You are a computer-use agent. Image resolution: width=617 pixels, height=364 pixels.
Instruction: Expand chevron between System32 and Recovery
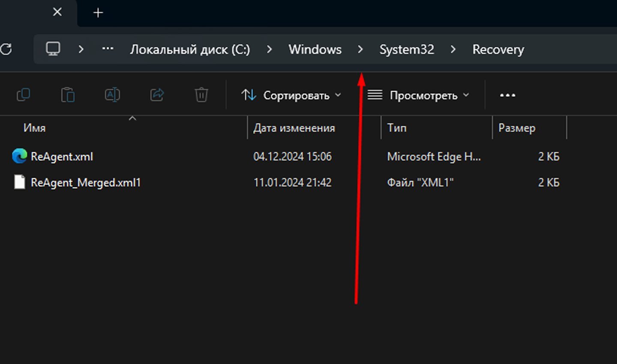coord(453,49)
